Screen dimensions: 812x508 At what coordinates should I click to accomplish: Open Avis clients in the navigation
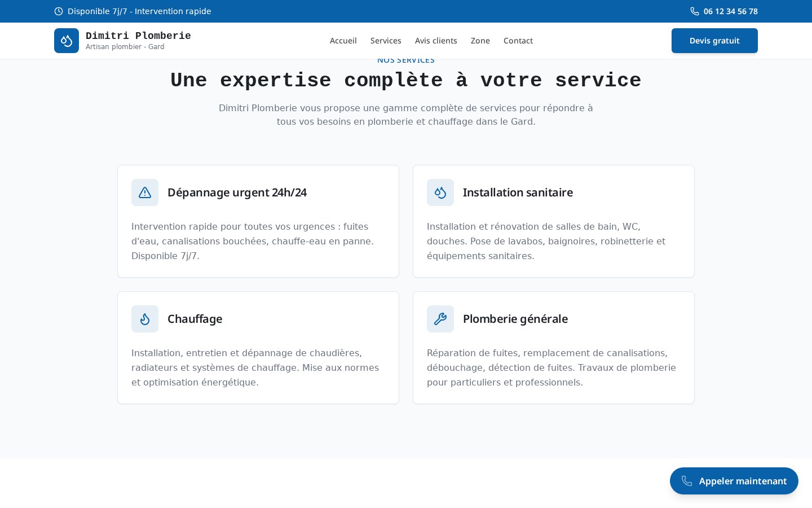[436, 41]
